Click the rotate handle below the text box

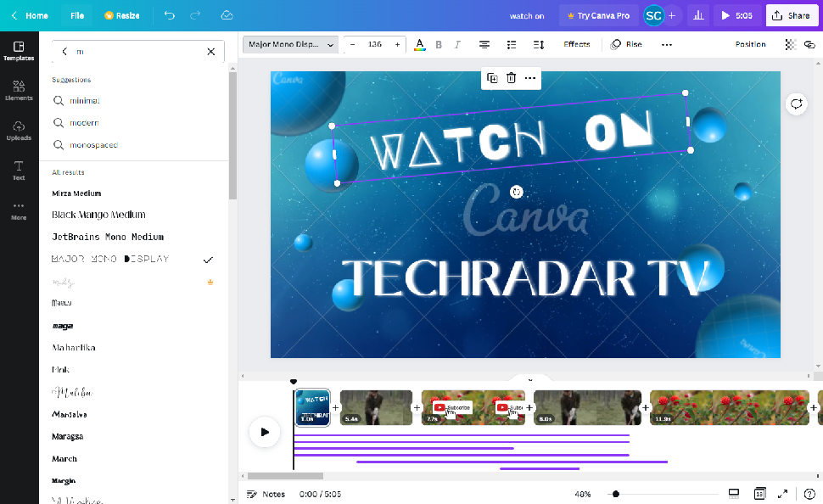[517, 192]
